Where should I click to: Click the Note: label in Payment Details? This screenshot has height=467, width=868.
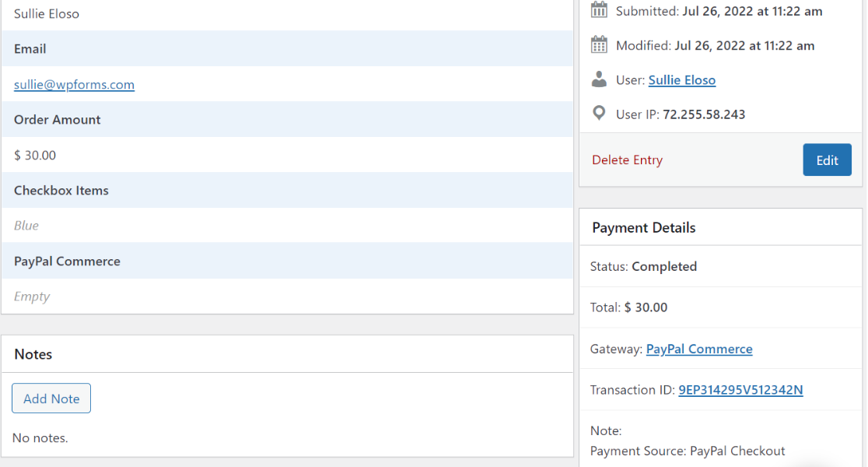click(606, 430)
